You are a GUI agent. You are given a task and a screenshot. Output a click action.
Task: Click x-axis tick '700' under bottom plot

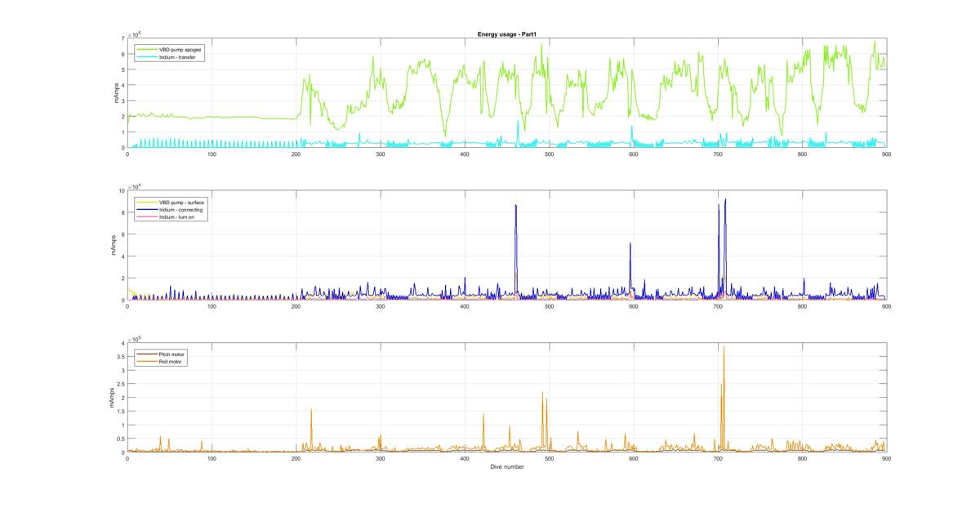(x=718, y=459)
